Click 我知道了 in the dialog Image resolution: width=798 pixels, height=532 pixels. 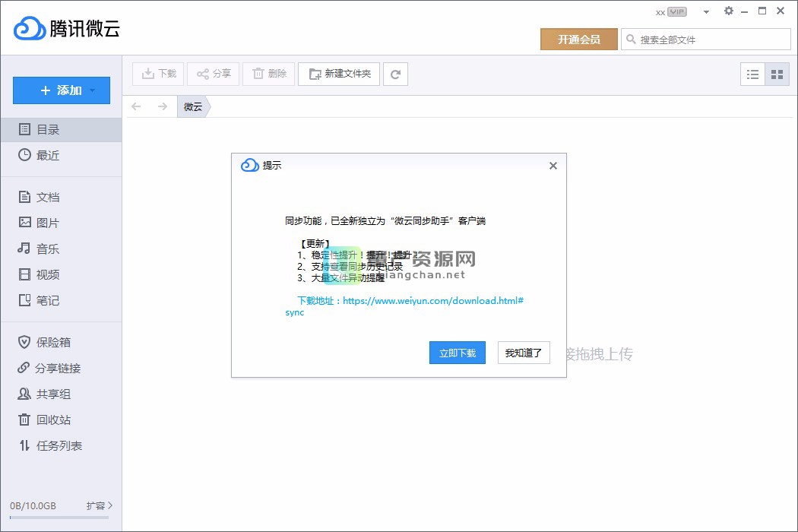(524, 353)
